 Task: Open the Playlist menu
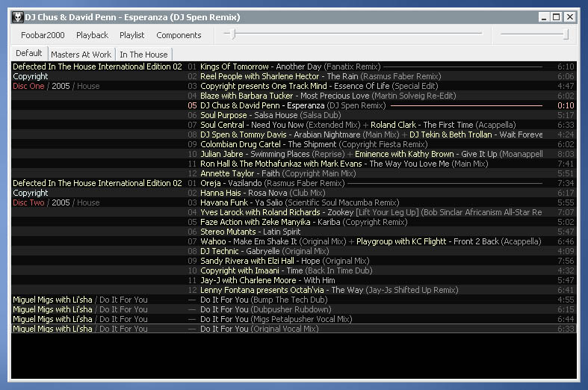point(132,35)
